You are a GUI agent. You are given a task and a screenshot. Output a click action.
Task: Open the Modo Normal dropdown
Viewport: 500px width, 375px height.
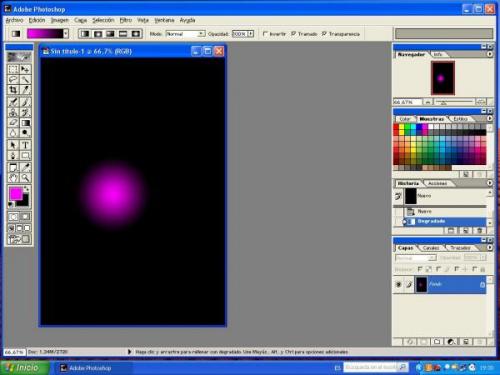click(x=185, y=34)
